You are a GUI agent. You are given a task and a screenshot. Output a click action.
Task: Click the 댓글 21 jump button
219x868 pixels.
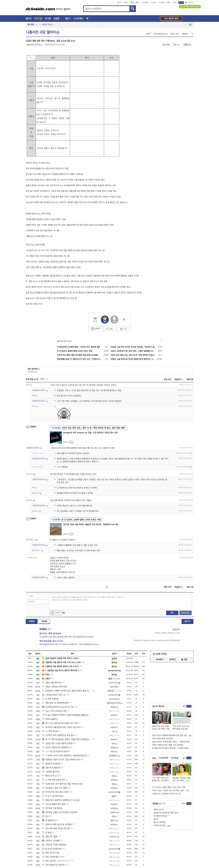(x=187, y=44)
